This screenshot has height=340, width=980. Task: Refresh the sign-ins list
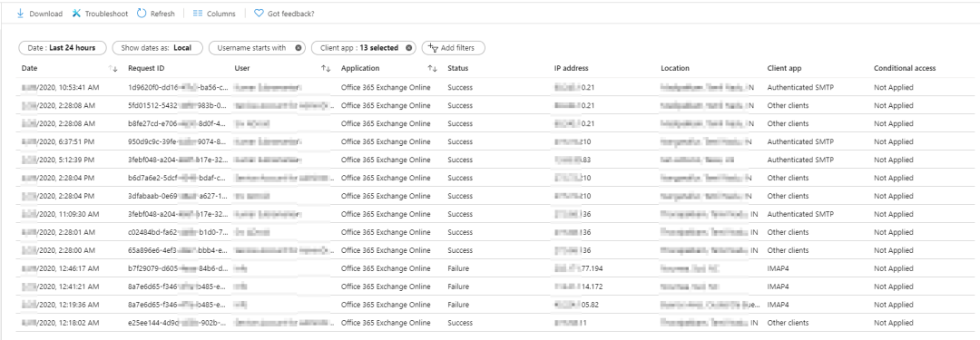point(156,13)
